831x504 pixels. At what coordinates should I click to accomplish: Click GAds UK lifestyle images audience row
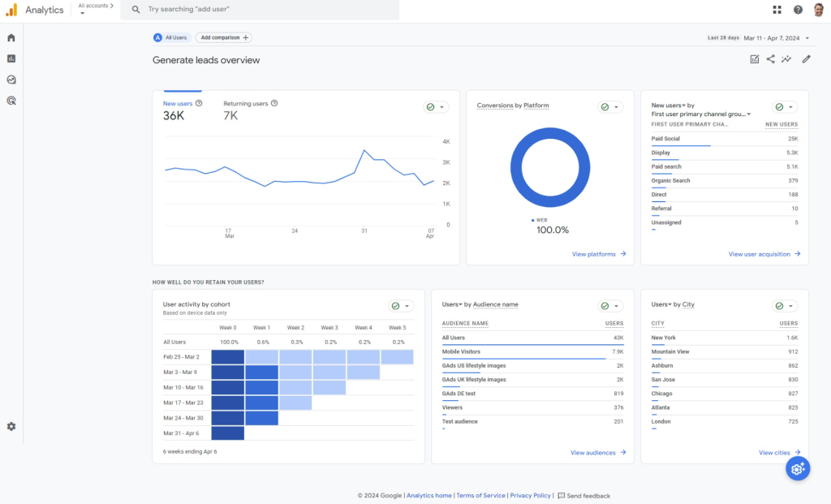tap(532, 380)
